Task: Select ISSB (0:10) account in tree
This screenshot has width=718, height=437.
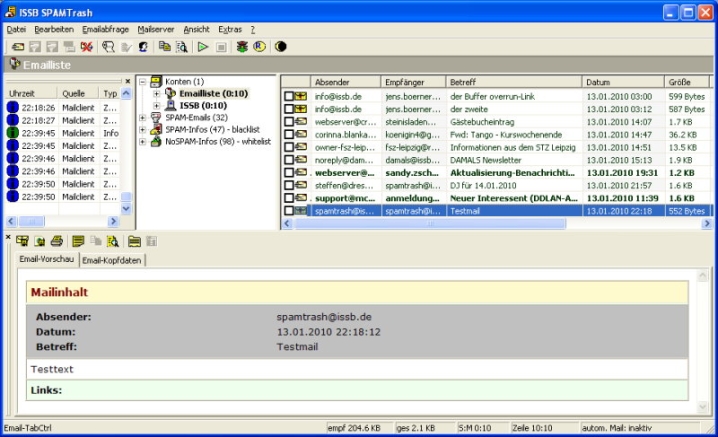Action: pyautogui.click(x=201, y=105)
